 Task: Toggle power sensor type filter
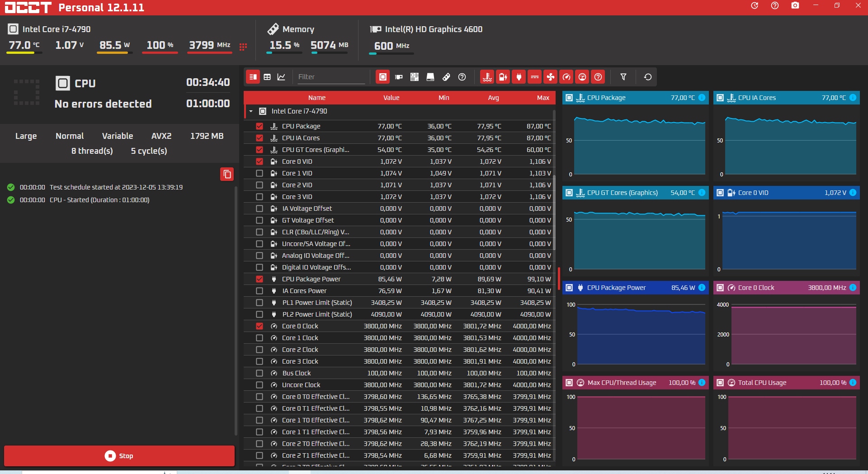click(519, 77)
